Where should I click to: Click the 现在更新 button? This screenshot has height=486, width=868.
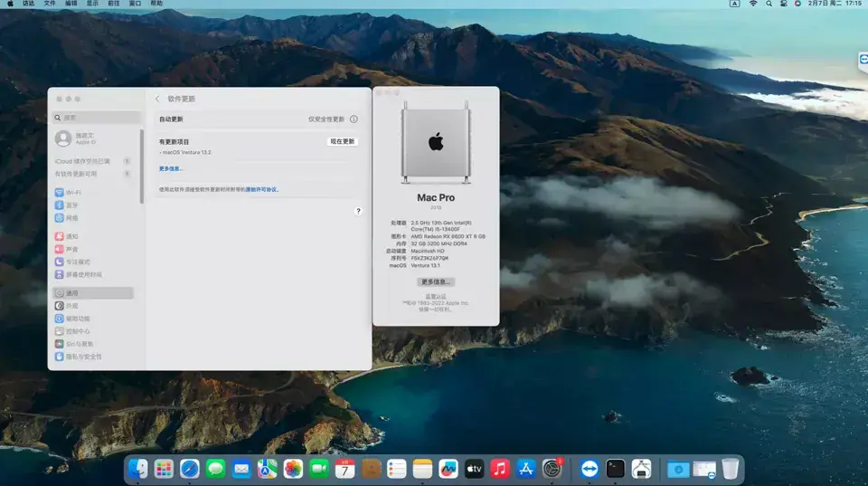coord(342,141)
